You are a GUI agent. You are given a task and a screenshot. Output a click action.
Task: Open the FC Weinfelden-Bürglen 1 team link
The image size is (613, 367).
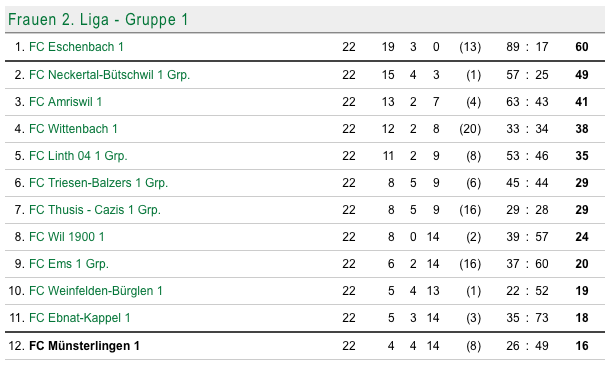[x=96, y=291]
